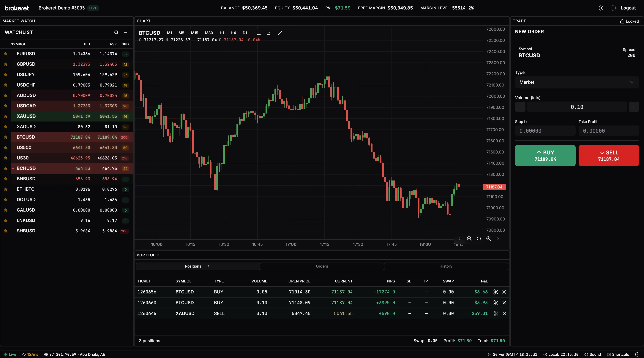Switch chart to line chart style
Screen dimensions: 644x358
click(x=269, y=33)
